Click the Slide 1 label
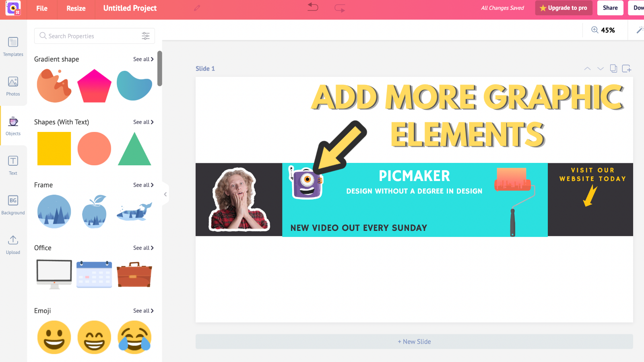This screenshot has width=644, height=362. [205, 69]
